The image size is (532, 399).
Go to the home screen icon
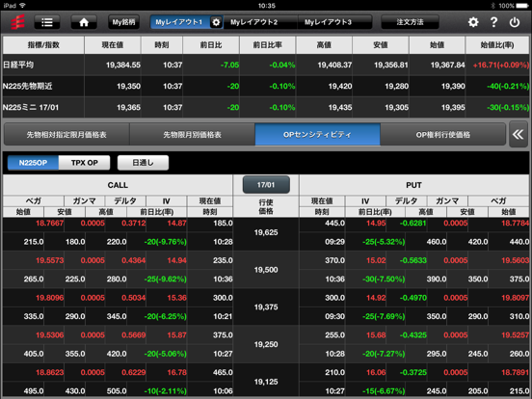tap(84, 22)
